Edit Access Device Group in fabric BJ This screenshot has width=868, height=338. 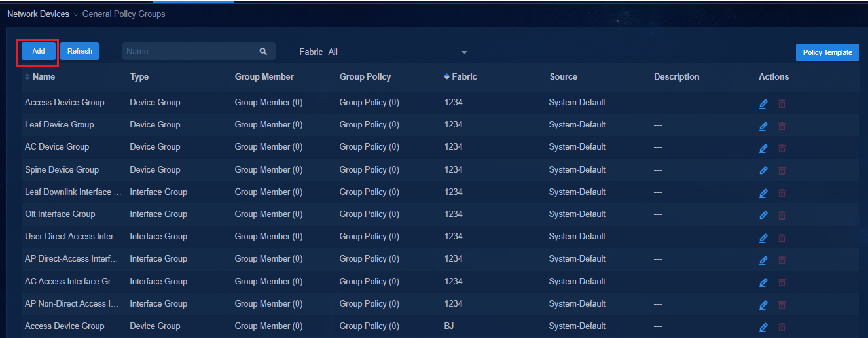(763, 328)
